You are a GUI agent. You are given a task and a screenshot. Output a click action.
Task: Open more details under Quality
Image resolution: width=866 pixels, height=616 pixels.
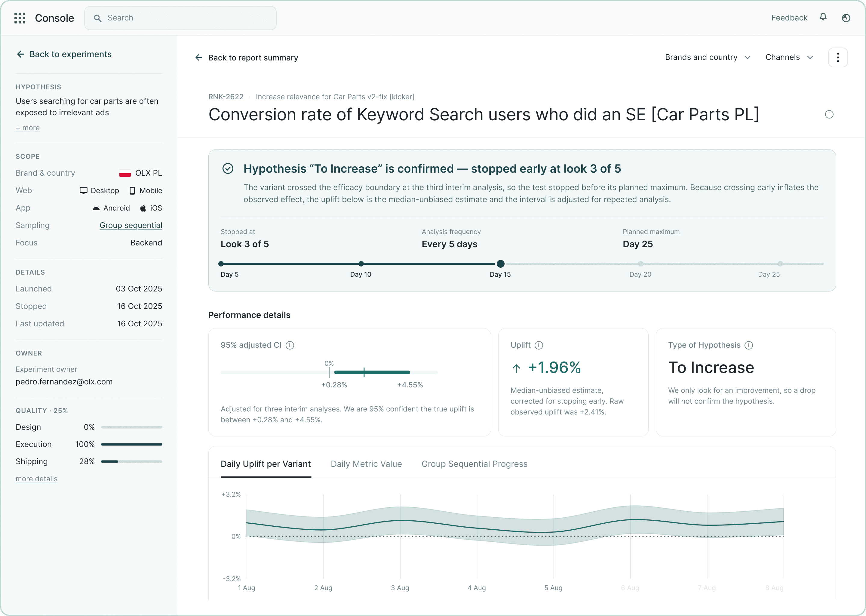click(36, 479)
